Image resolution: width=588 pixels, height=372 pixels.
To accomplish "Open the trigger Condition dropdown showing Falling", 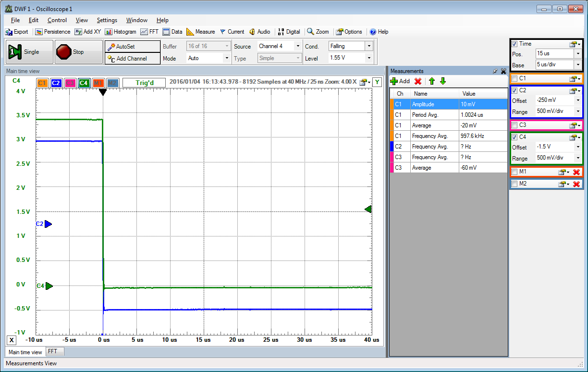I will click(370, 46).
